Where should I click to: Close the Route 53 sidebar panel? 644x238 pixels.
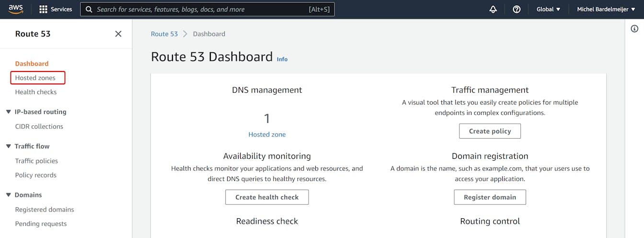118,34
